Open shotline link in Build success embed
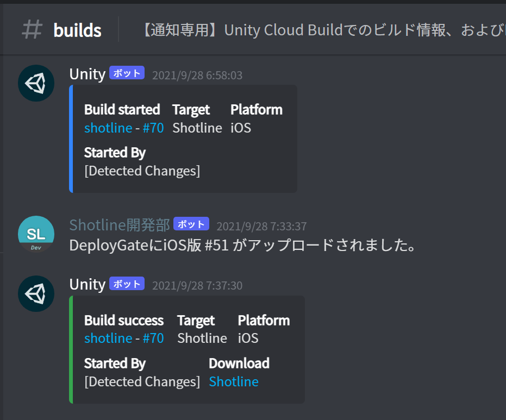Screen dimensions: 506x420 pyautogui.click(x=108, y=338)
